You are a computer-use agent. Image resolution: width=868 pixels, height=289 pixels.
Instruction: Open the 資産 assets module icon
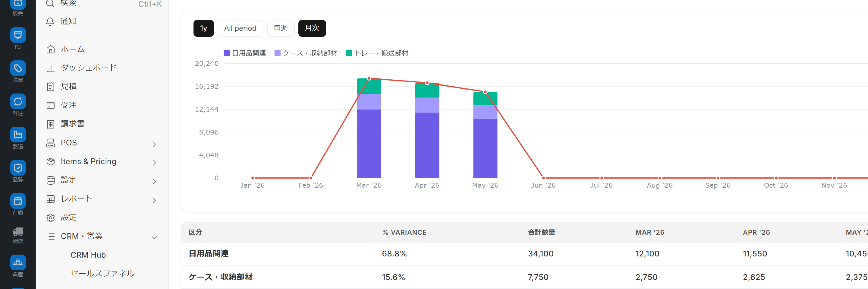coord(18,263)
